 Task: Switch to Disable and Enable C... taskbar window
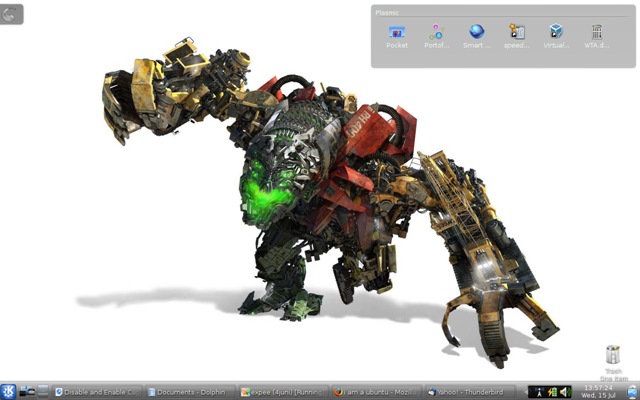(x=98, y=392)
